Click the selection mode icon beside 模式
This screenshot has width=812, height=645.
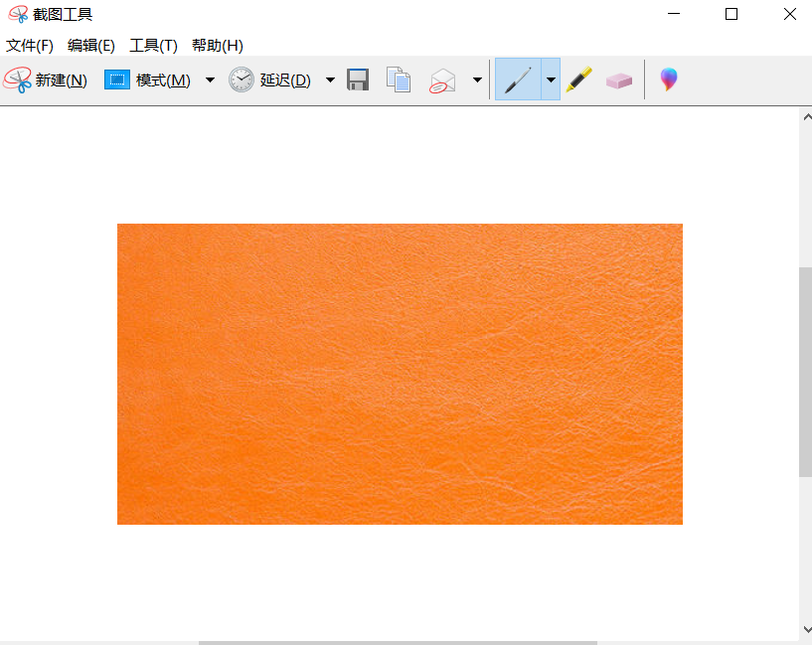point(116,79)
